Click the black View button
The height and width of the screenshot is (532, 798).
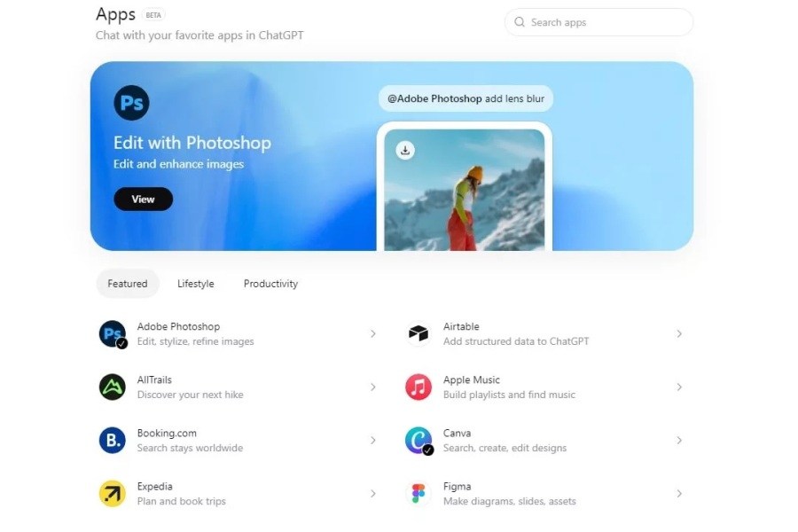143,199
